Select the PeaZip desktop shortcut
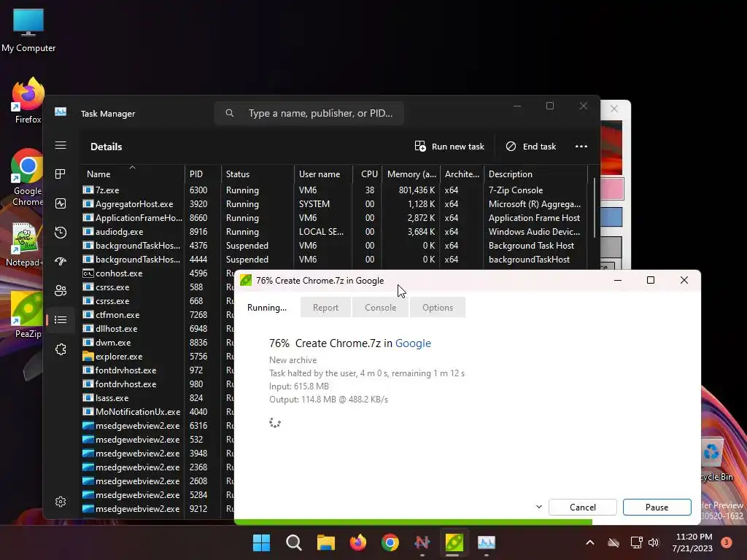 pyautogui.click(x=27, y=315)
